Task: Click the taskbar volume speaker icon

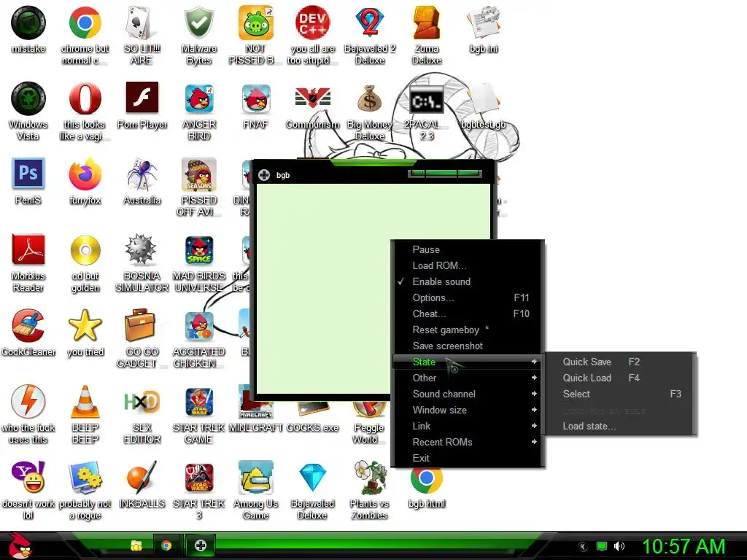Action: [619, 546]
